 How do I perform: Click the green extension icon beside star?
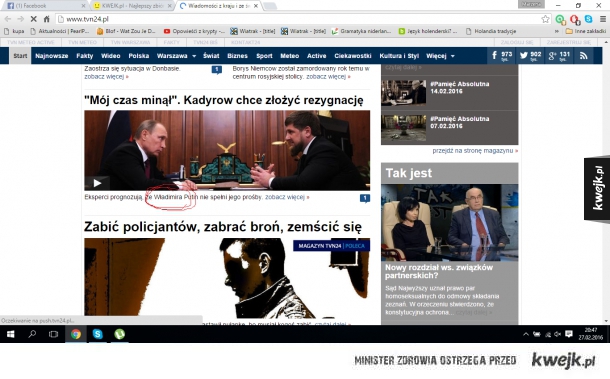pos(560,19)
